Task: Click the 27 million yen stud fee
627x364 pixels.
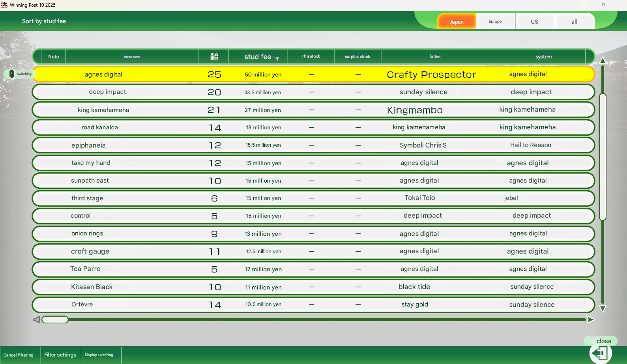Action: click(x=263, y=110)
